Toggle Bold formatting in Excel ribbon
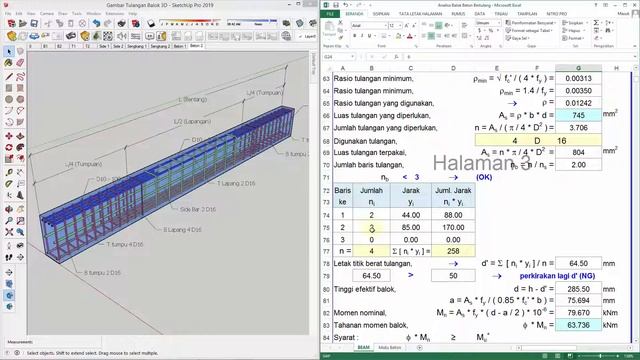Image resolution: width=640 pixels, height=360 pixels. coord(354,36)
